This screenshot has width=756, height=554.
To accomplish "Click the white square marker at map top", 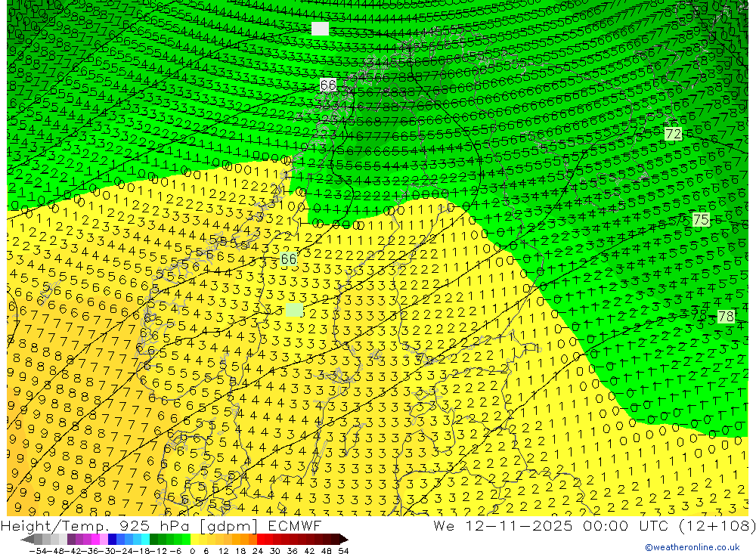I will [320, 29].
